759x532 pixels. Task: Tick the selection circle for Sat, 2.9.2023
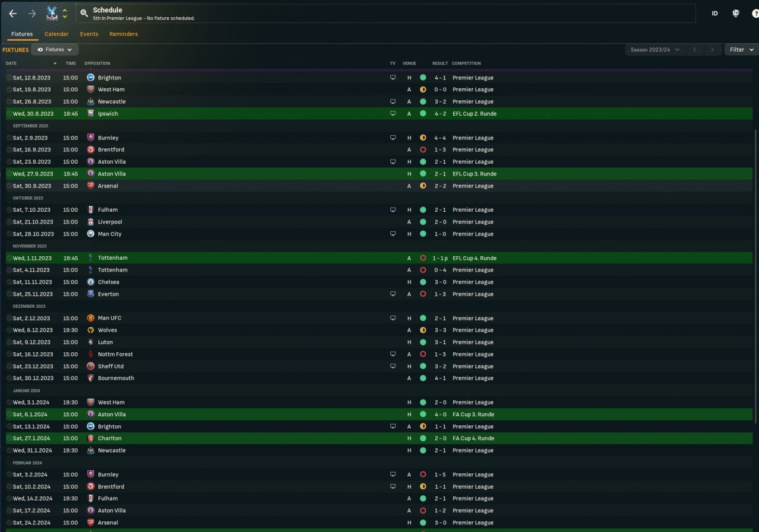(9, 138)
